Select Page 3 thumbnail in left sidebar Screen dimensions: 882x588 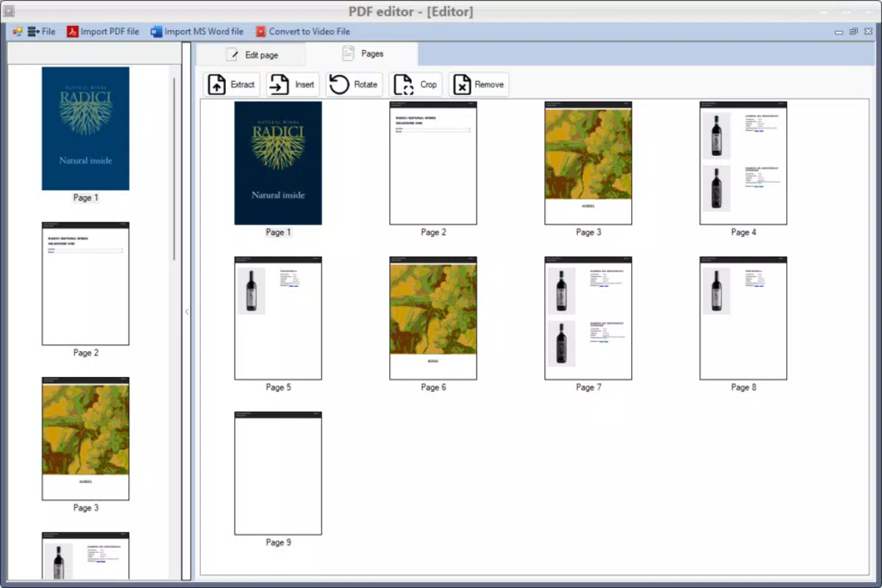tap(85, 439)
